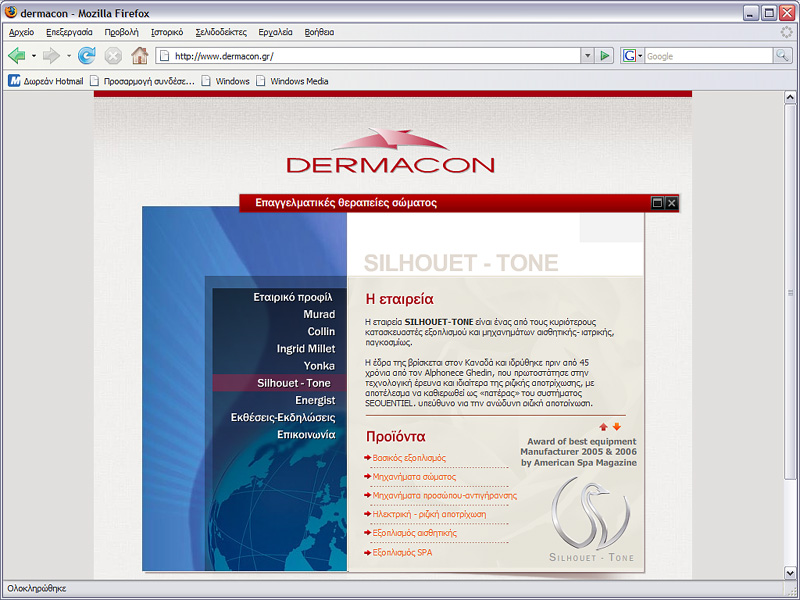800x600 pixels.
Task: Open the Back button history dropdown arrow
Action: tap(34, 56)
